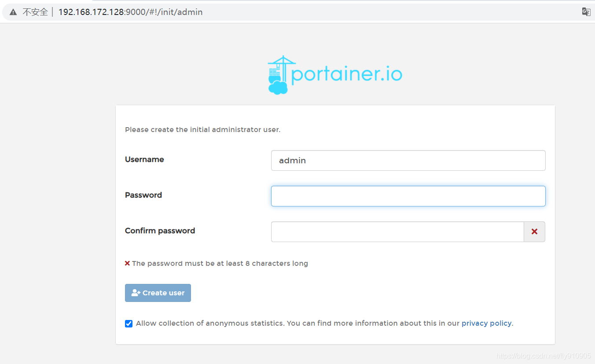Open the privacy policy link
Image resolution: width=595 pixels, height=364 pixels.
(x=486, y=323)
